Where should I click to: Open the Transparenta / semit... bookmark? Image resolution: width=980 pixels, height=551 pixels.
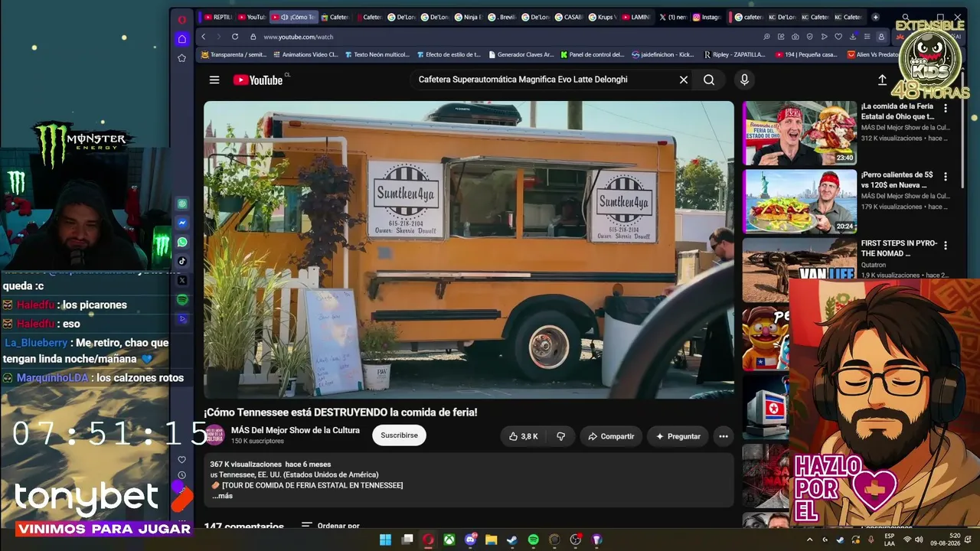point(234,55)
